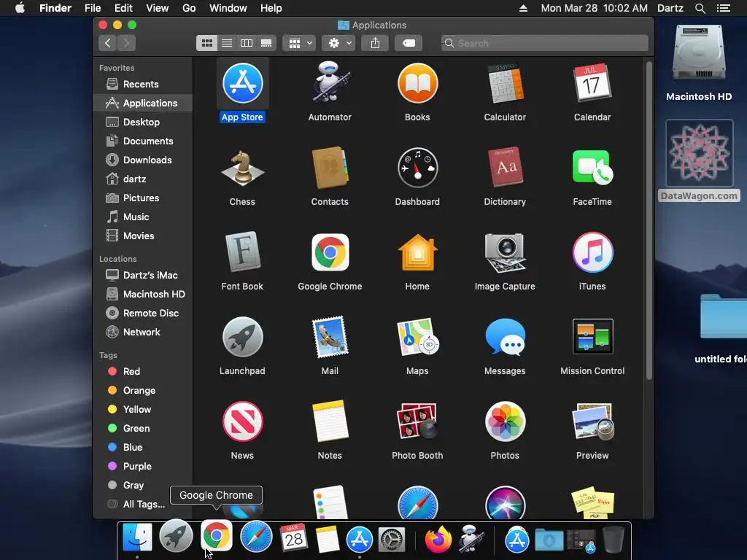Select the iTunes application icon
This screenshot has width=747, height=560.
(x=592, y=252)
